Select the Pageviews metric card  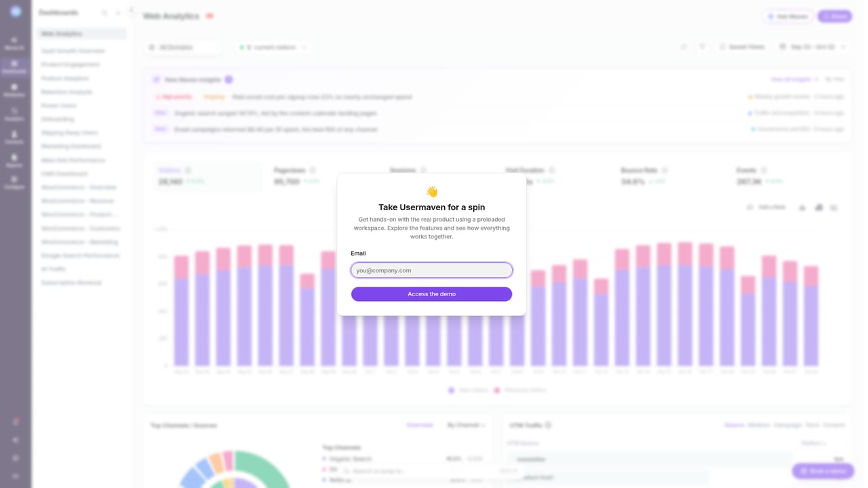pyautogui.click(x=323, y=176)
